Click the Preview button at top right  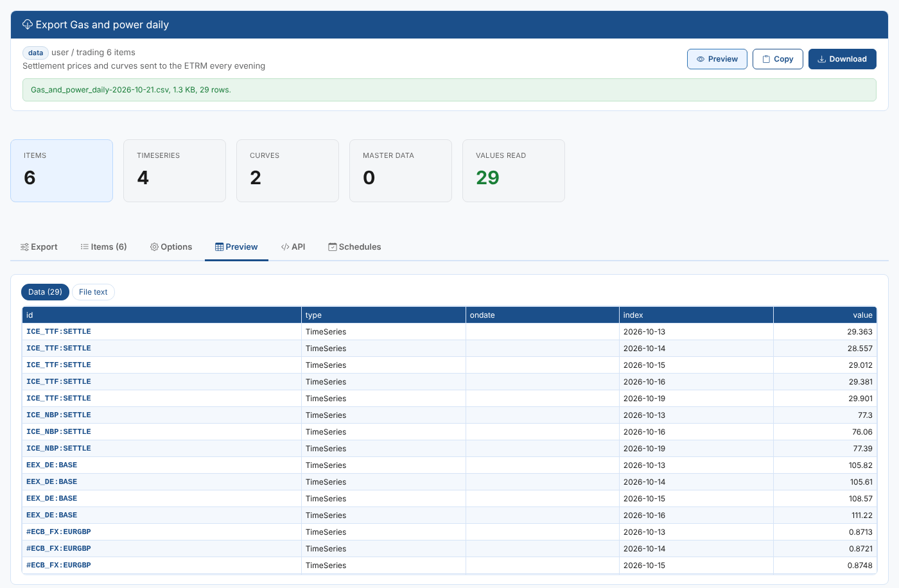point(717,59)
